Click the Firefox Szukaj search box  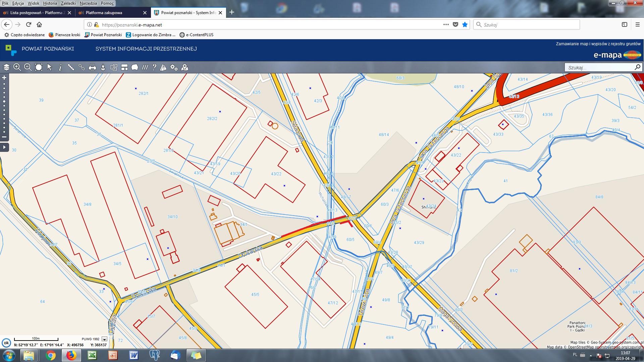coord(527,25)
